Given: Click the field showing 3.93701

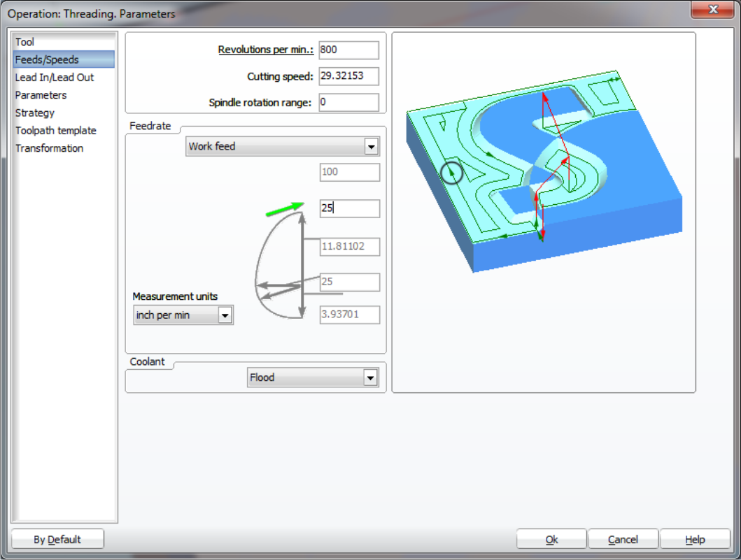Looking at the screenshot, I should click(x=350, y=315).
